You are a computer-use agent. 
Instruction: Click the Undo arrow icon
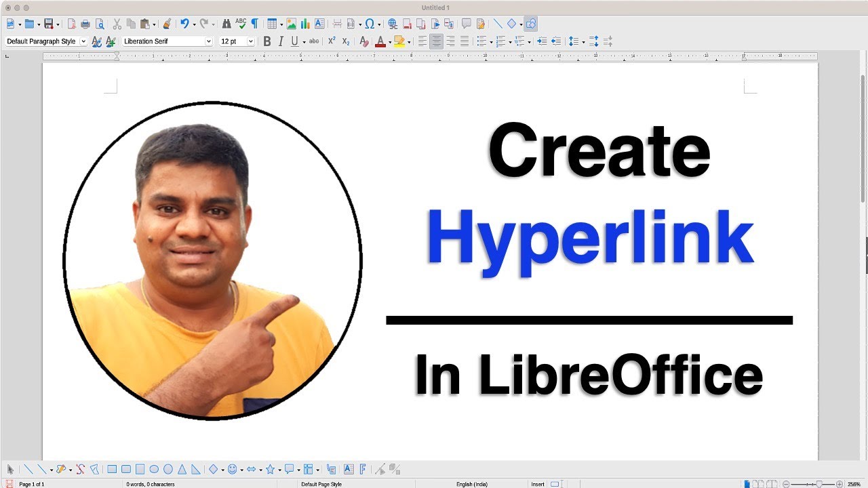184,24
